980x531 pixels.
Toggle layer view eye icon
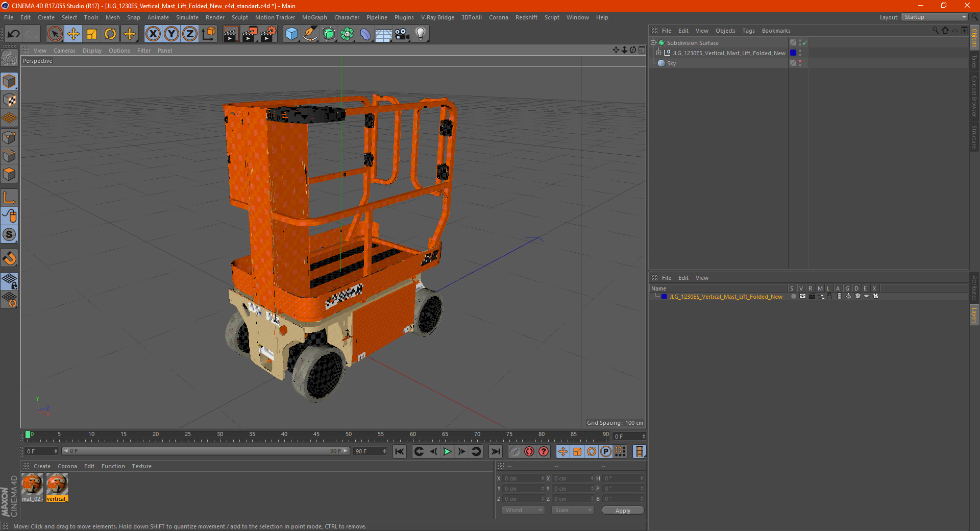tap(802, 297)
